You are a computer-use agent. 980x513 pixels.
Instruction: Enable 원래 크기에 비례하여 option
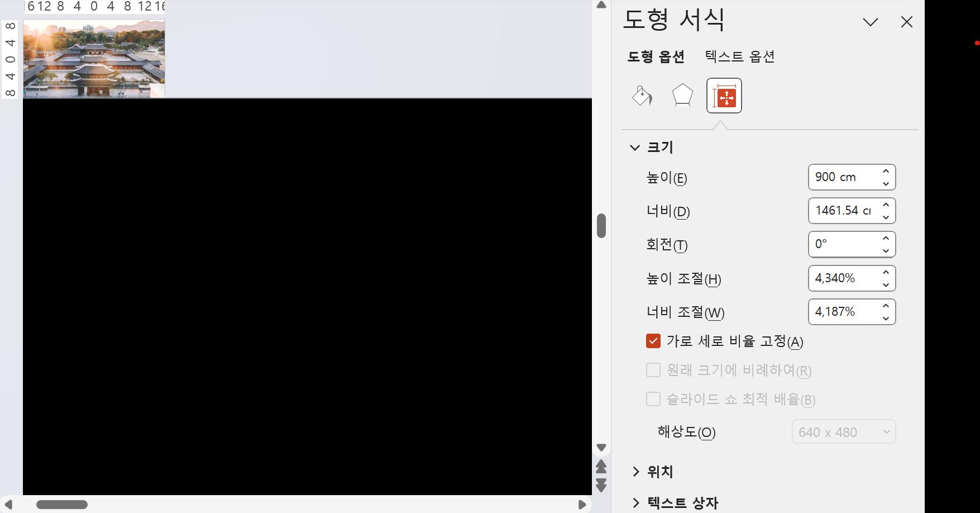(653, 370)
